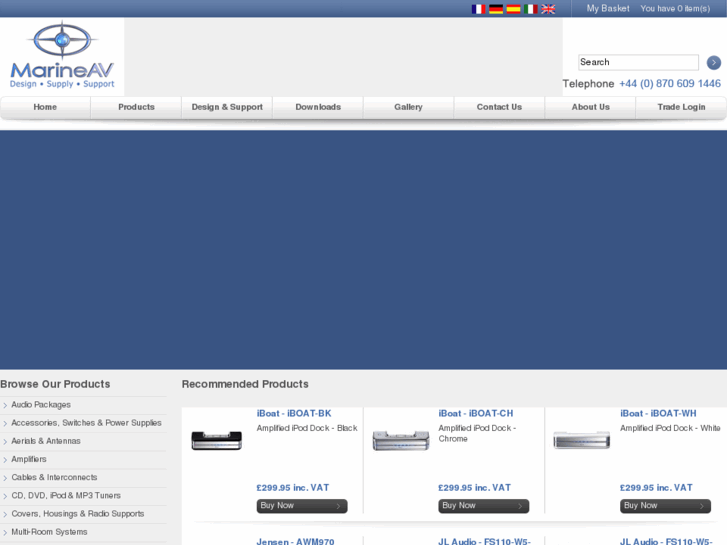Click the chevron beside Multi-Room Systems
The height and width of the screenshot is (545, 727).
click(x=5, y=532)
